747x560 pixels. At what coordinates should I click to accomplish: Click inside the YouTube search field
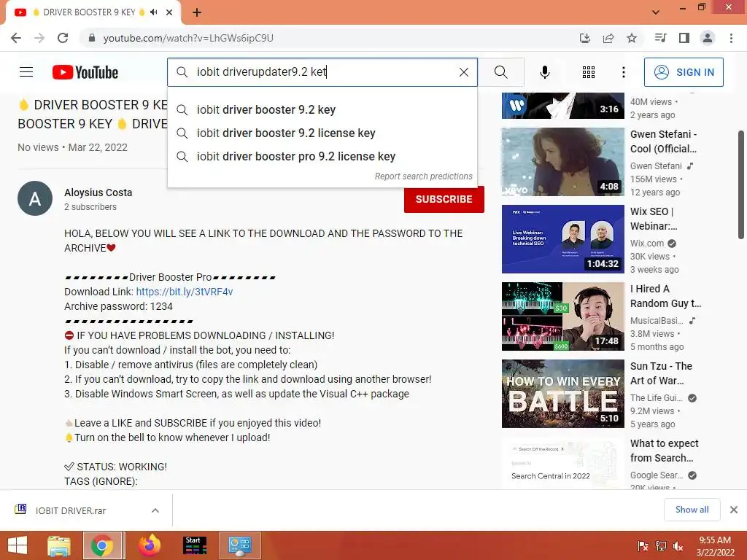coord(322,72)
